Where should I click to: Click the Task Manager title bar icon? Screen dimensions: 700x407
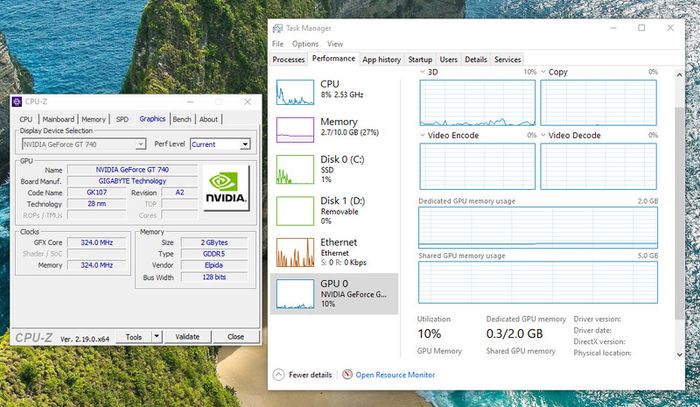pos(278,29)
